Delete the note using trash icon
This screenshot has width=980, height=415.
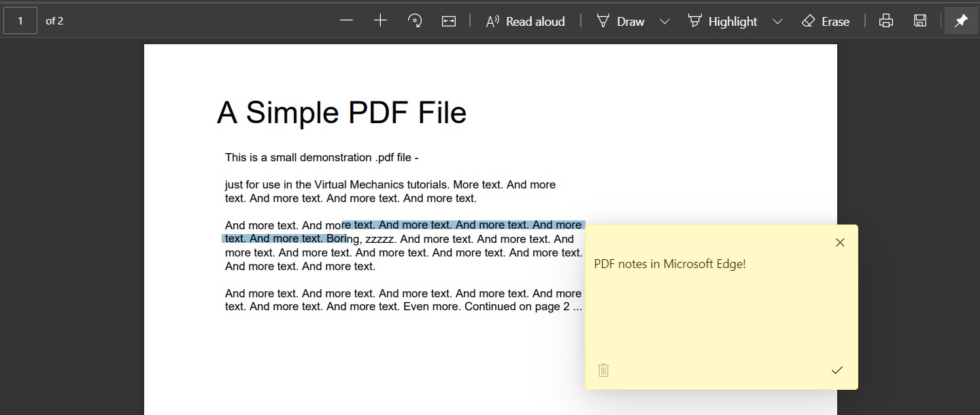point(603,370)
